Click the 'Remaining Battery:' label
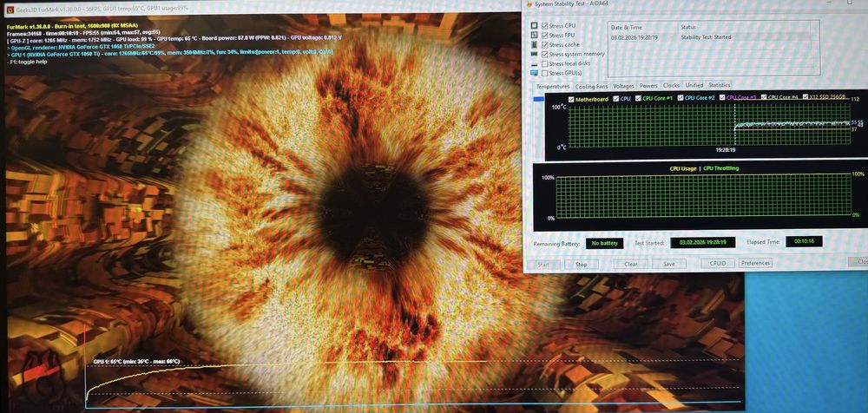 click(x=556, y=244)
